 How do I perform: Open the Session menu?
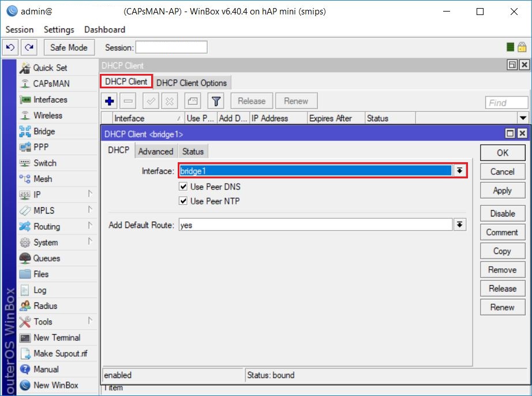pos(20,29)
